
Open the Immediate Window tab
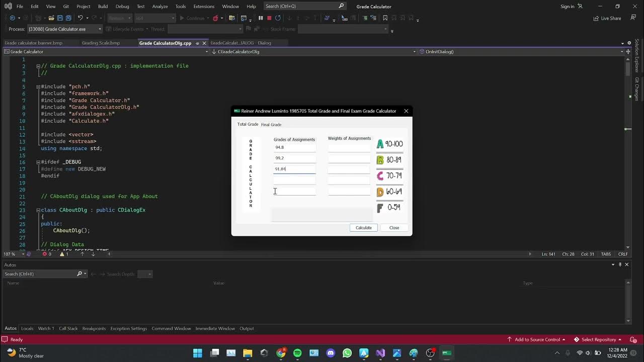tap(215, 329)
